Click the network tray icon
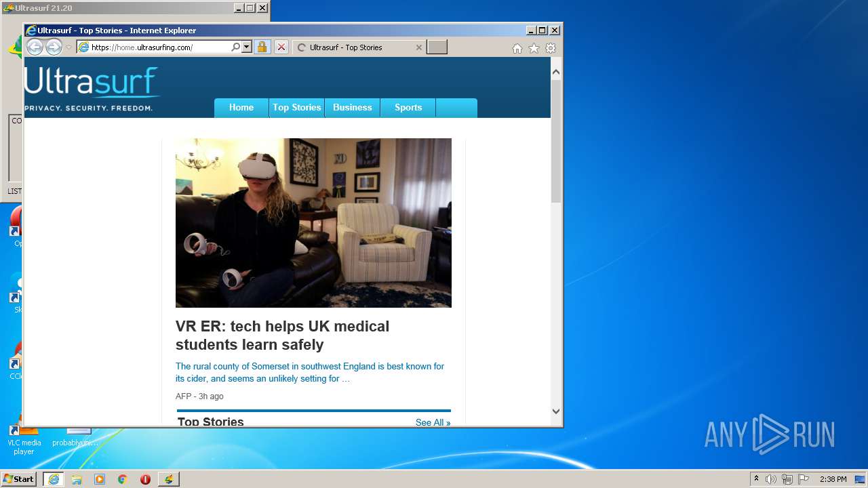Screen dimensions: 868x488 tap(787, 479)
